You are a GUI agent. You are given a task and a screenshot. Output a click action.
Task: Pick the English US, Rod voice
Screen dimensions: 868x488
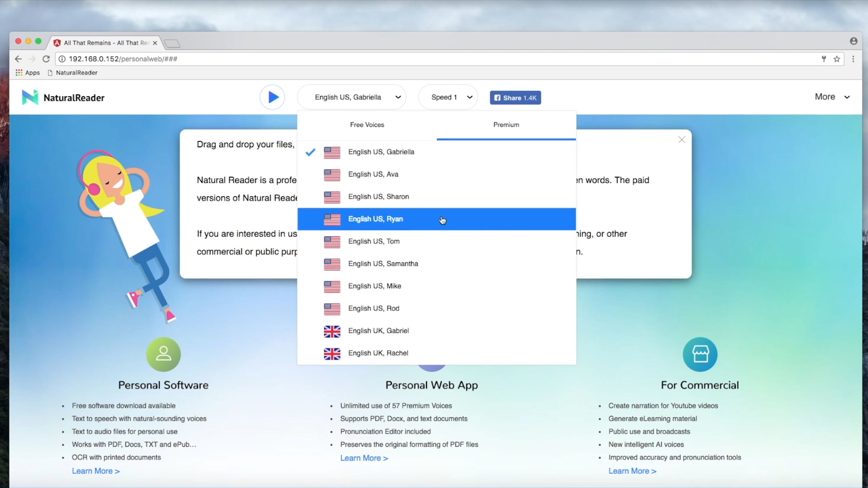tap(437, 309)
